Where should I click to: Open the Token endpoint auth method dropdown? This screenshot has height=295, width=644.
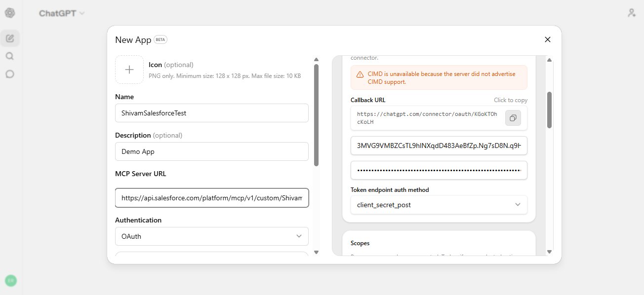coord(439,205)
